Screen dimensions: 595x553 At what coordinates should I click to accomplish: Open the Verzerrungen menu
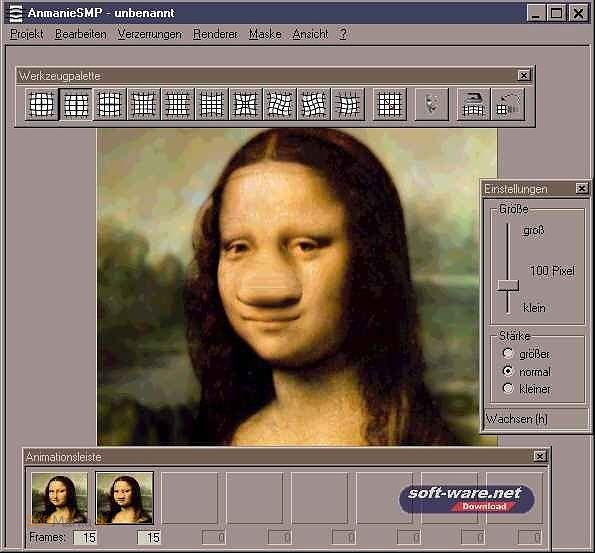tap(150, 34)
